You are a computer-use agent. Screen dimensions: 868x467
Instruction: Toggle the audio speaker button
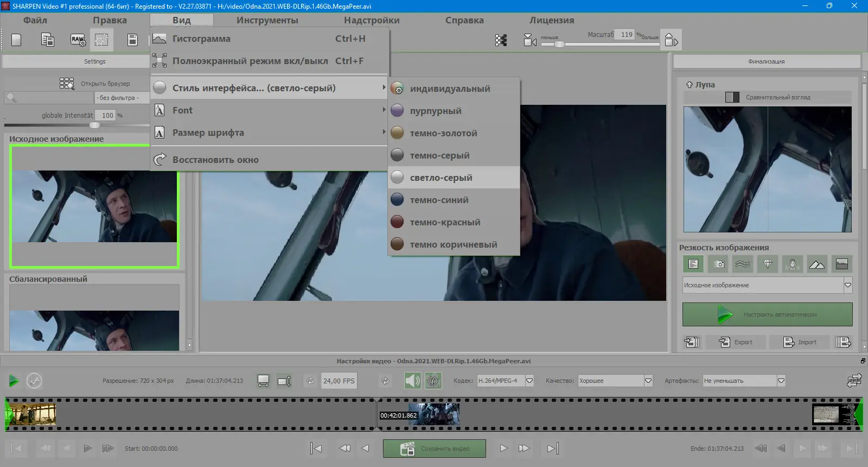pos(413,381)
